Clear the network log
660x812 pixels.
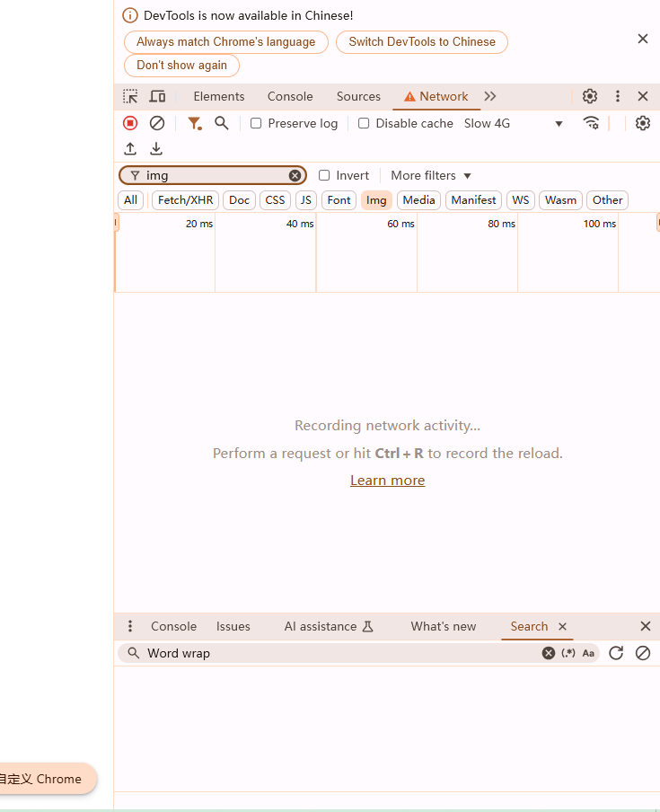[x=157, y=123]
